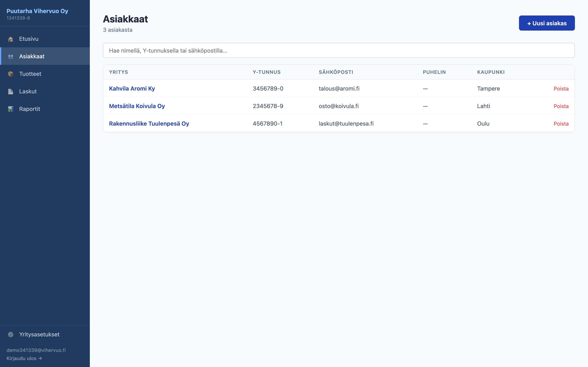
Task: Open customer Kahvila Aromi Ky
Action: point(132,89)
